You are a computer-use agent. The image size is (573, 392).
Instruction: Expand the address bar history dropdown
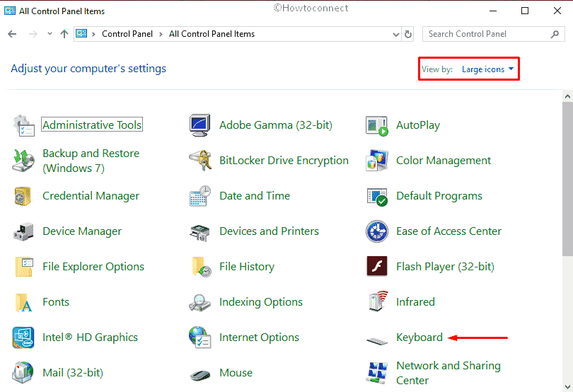pos(395,35)
